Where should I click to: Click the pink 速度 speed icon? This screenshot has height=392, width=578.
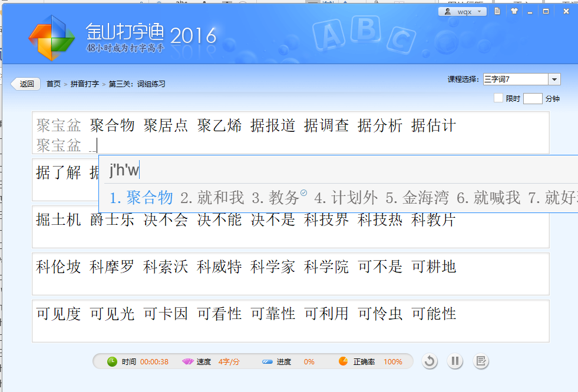(x=186, y=361)
